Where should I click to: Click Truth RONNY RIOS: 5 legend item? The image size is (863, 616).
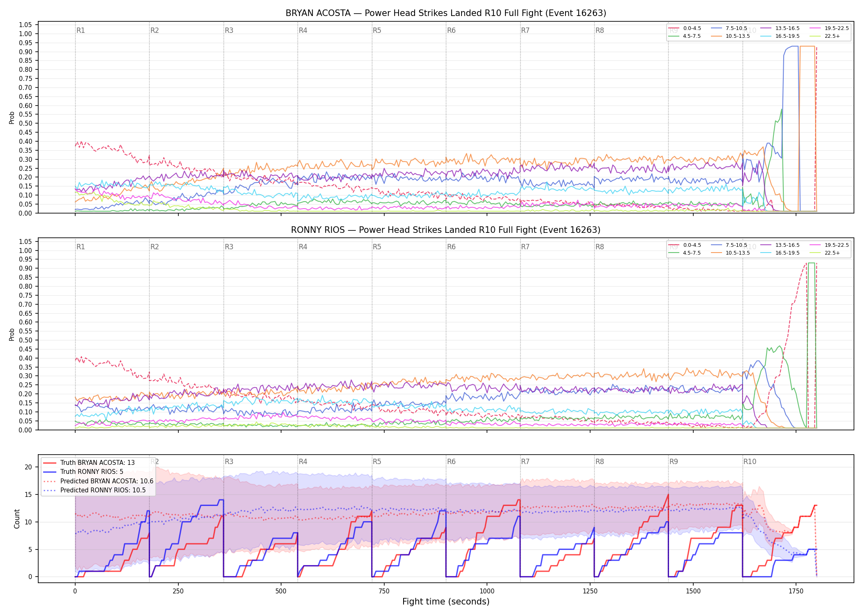83,472
